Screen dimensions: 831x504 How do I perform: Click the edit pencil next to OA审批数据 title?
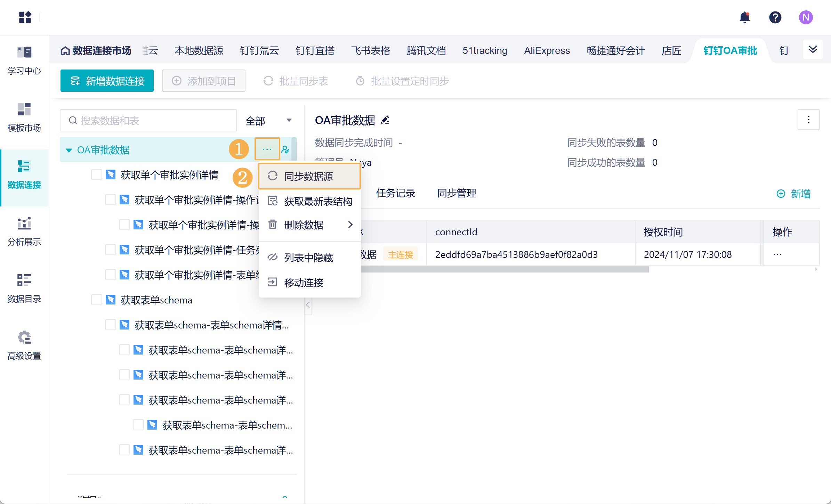pos(385,120)
